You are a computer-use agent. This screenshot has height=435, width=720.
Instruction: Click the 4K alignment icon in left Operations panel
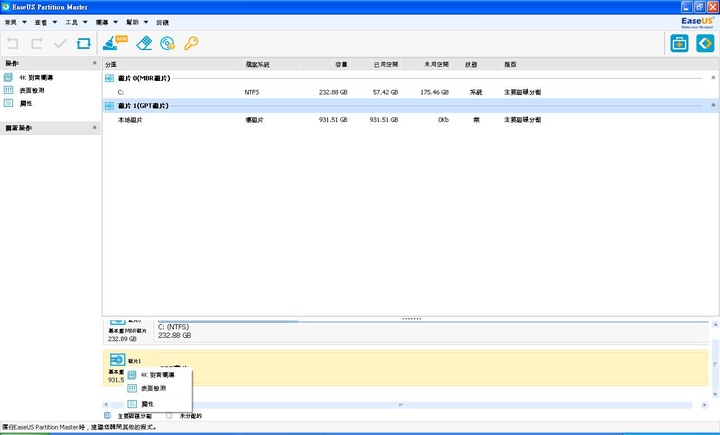coord(8,77)
